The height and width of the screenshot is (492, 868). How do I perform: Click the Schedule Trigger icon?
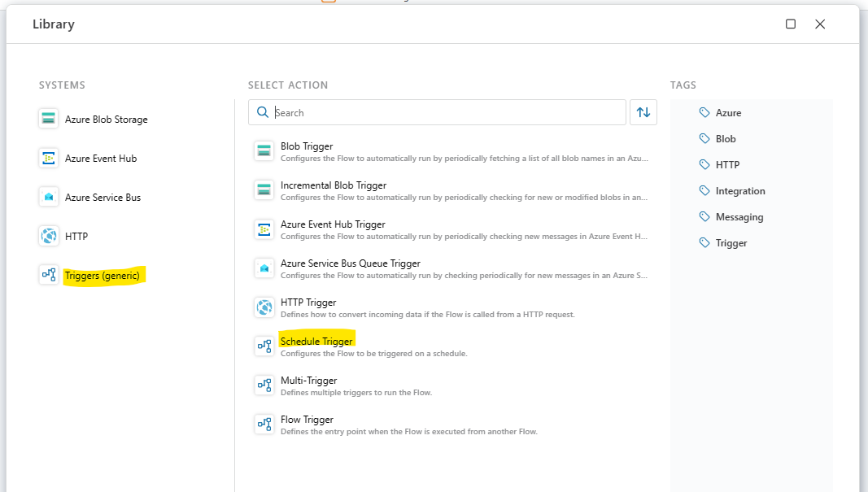point(264,346)
